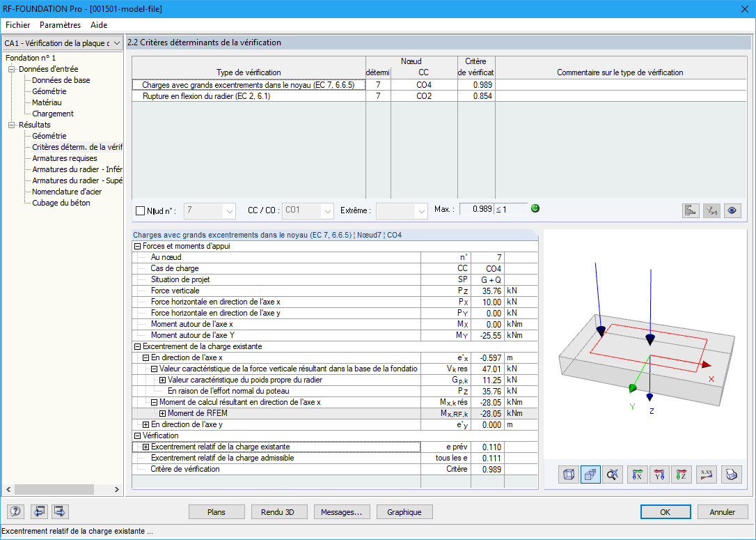Image resolution: width=756 pixels, height=540 pixels.
Task: Click the eye view mode icon
Action: click(732, 211)
